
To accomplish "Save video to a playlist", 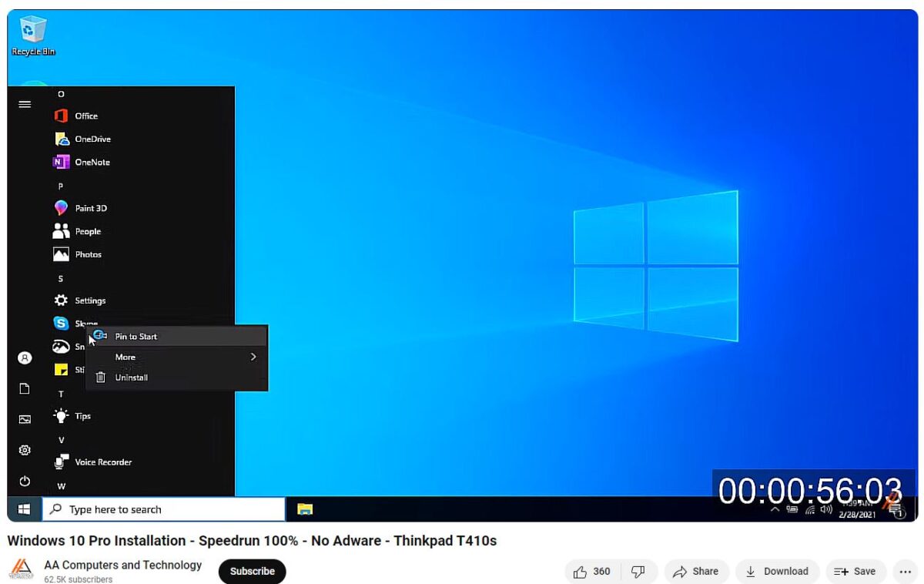I will tap(855, 572).
